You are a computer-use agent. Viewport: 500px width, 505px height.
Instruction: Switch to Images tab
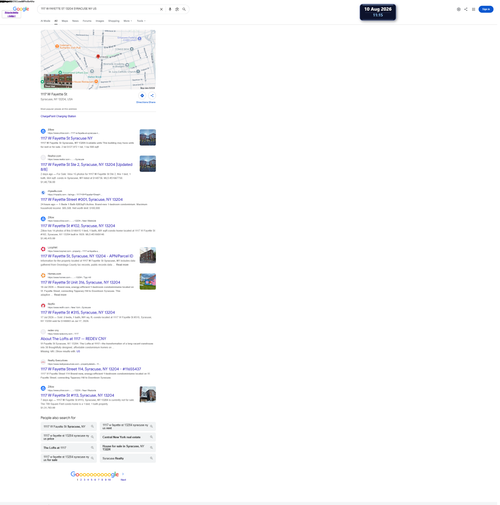point(100,21)
